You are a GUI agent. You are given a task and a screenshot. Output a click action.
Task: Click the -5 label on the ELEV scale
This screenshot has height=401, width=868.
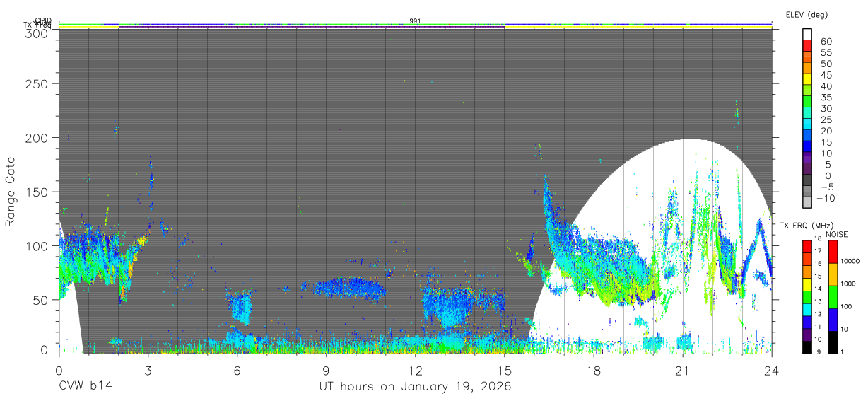coord(826,187)
